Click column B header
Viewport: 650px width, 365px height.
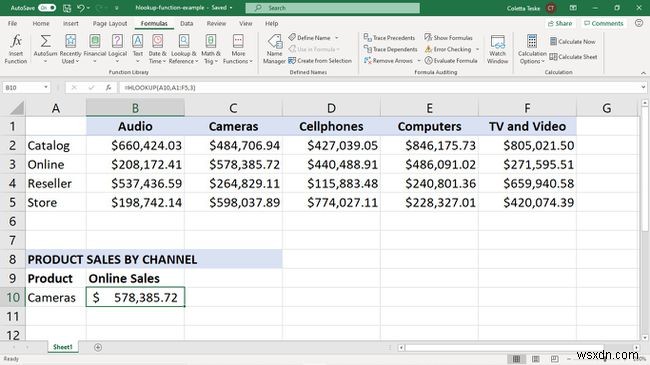tap(135, 108)
